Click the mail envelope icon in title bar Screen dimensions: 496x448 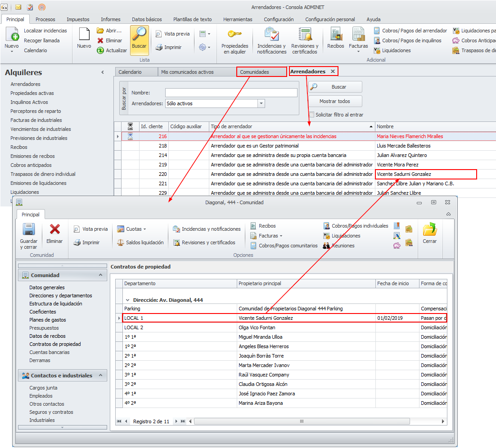pos(18,7)
